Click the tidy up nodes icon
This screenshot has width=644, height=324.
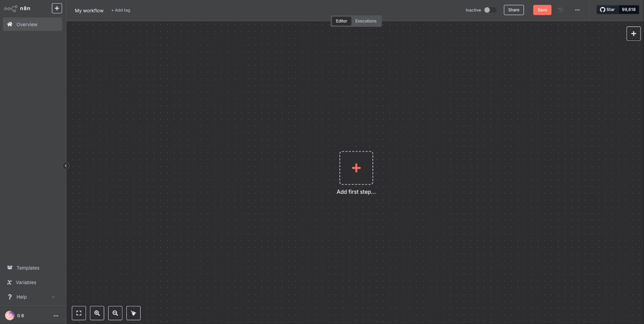[x=133, y=313]
